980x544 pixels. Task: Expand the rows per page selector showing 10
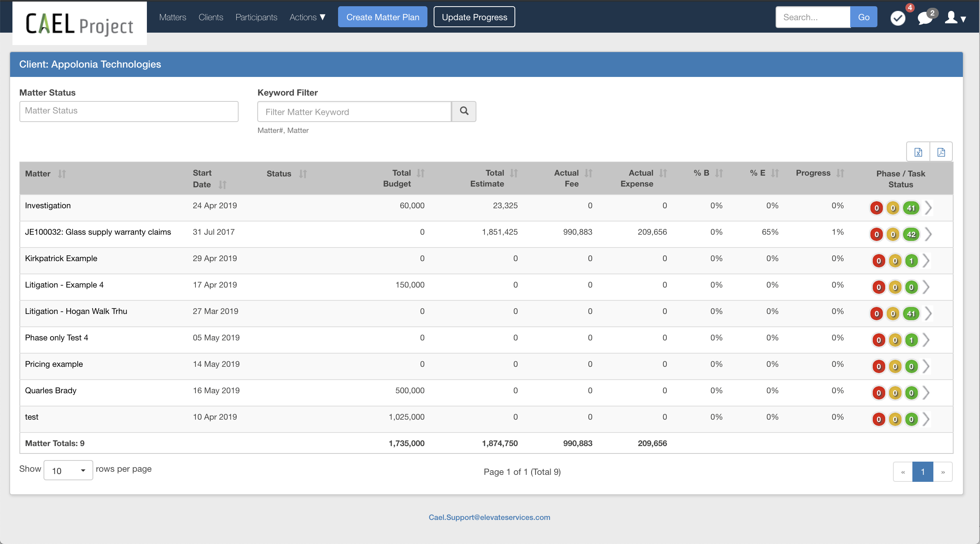68,470
